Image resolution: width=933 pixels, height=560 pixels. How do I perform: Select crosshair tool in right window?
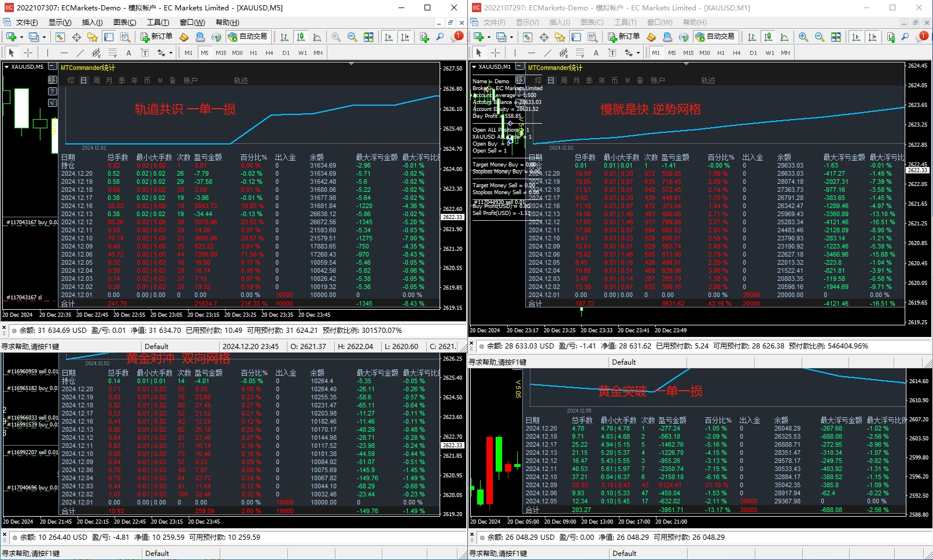pyautogui.click(x=495, y=53)
